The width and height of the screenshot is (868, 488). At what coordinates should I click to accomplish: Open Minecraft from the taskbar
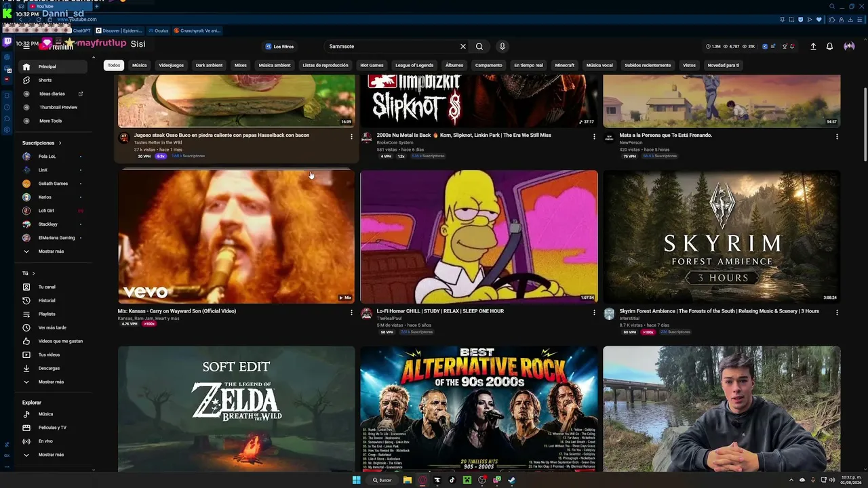pyautogui.click(x=467, y=480)
